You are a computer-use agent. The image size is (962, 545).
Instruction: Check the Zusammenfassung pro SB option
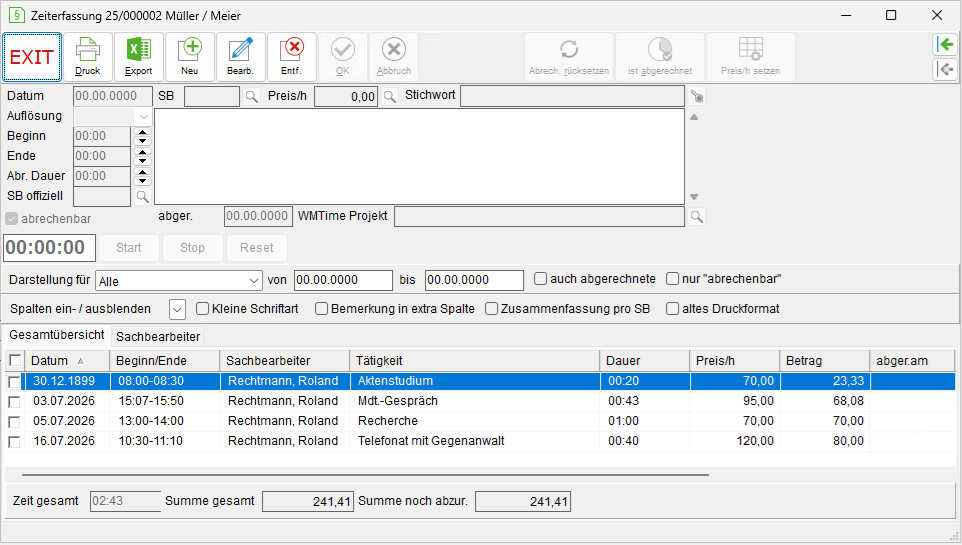491,309
